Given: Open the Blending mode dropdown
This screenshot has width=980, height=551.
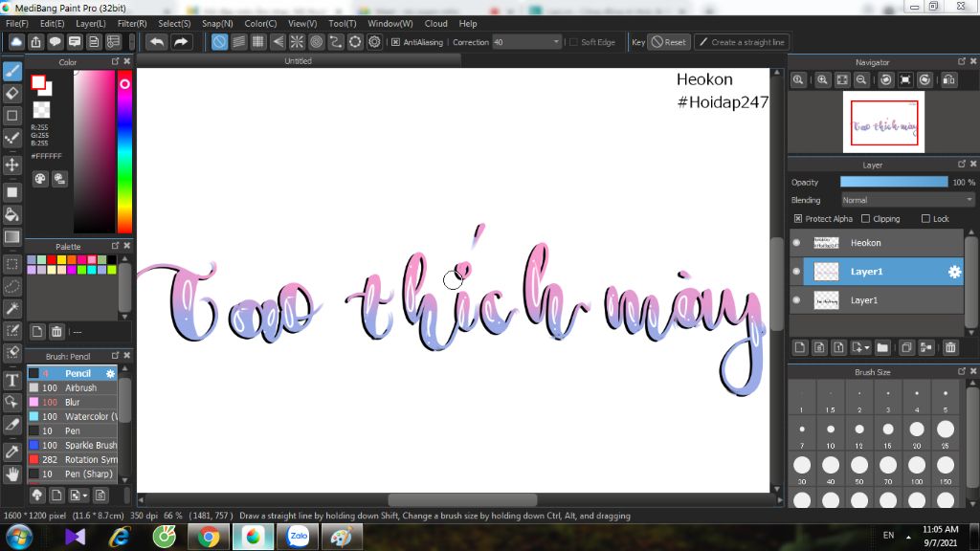Looking at the screenshot, I should (x=907, y=200).
